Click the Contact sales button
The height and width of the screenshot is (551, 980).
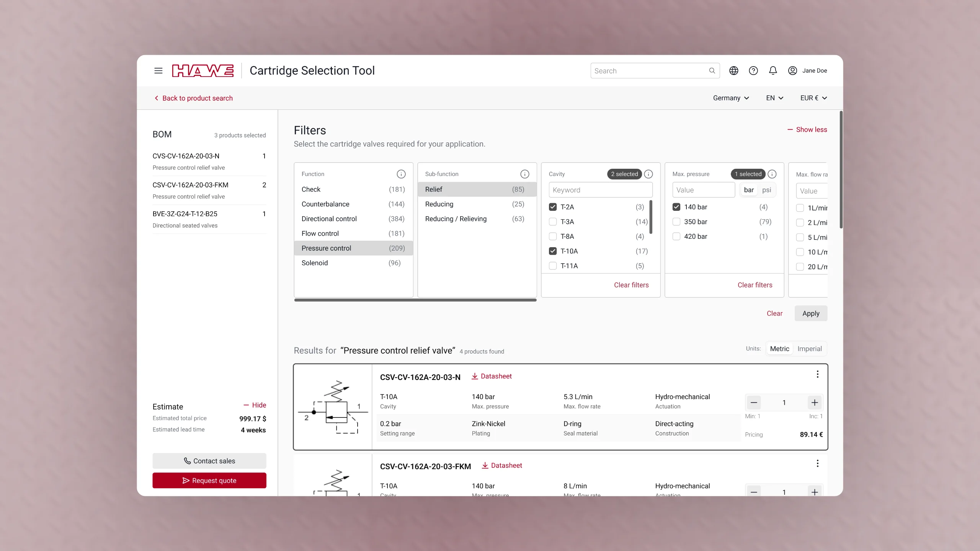(x=209, y=461)
